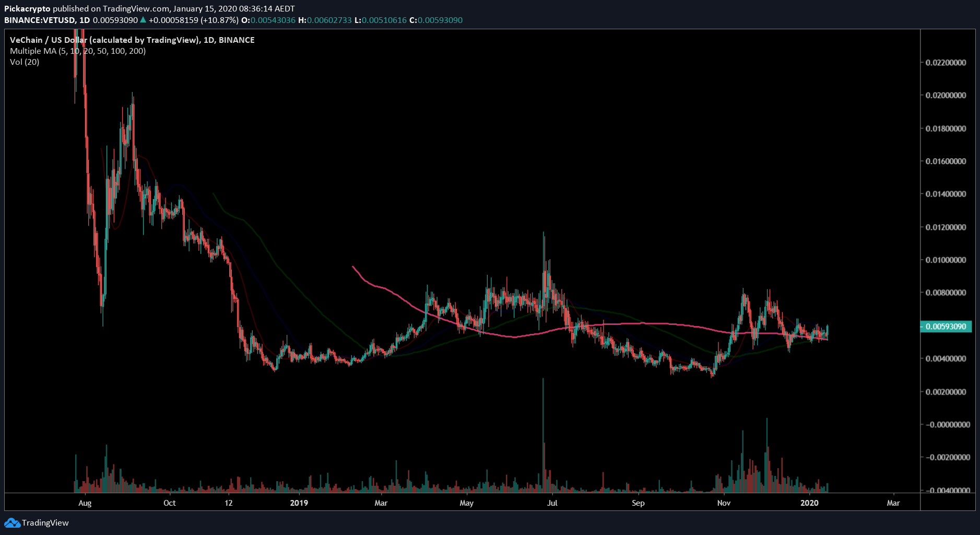Click the close price value 0.00593090 in header

point(440,20)
